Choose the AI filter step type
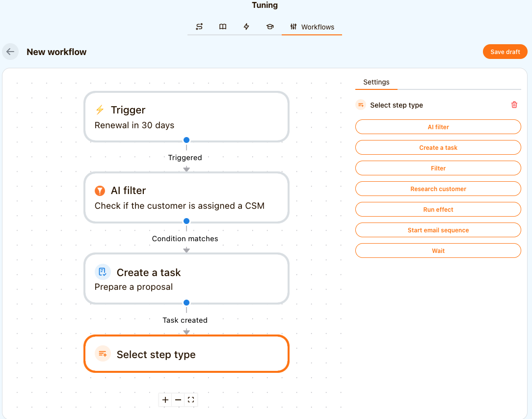 [438, 127]
